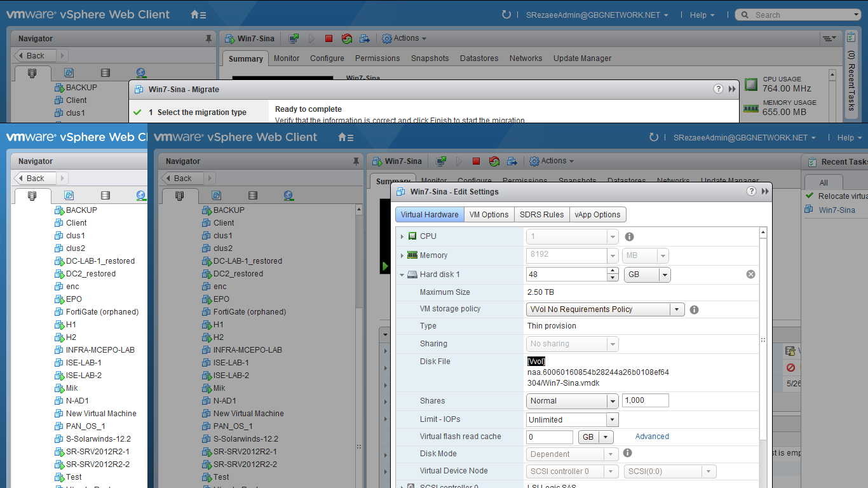
Task: Open Help menu in top window header
Action: pyautogui.click(x=702, y=15)
